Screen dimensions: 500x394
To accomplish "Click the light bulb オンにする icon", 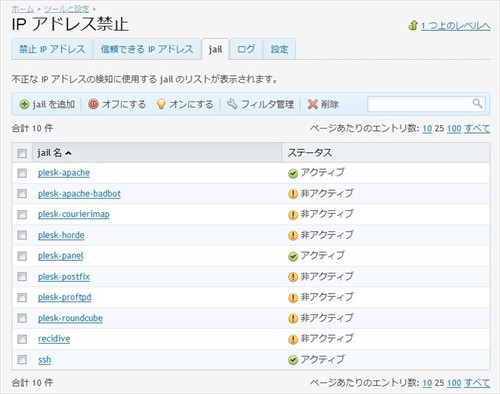I will click(x=161, y=104).
